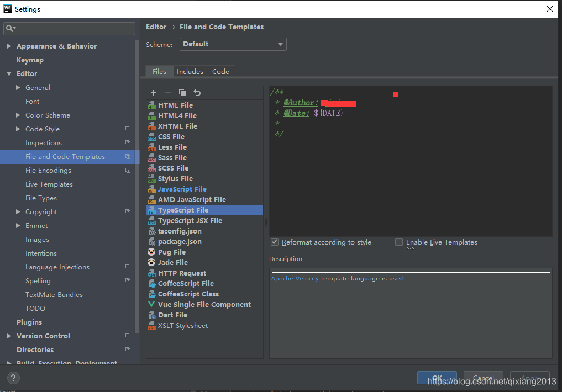Pick the Sass File template icon

click(x=151, y=157)
